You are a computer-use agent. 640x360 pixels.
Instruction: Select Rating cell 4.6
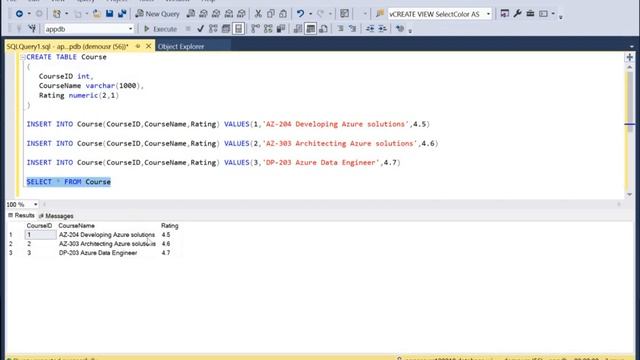click(x=166, y=244)
